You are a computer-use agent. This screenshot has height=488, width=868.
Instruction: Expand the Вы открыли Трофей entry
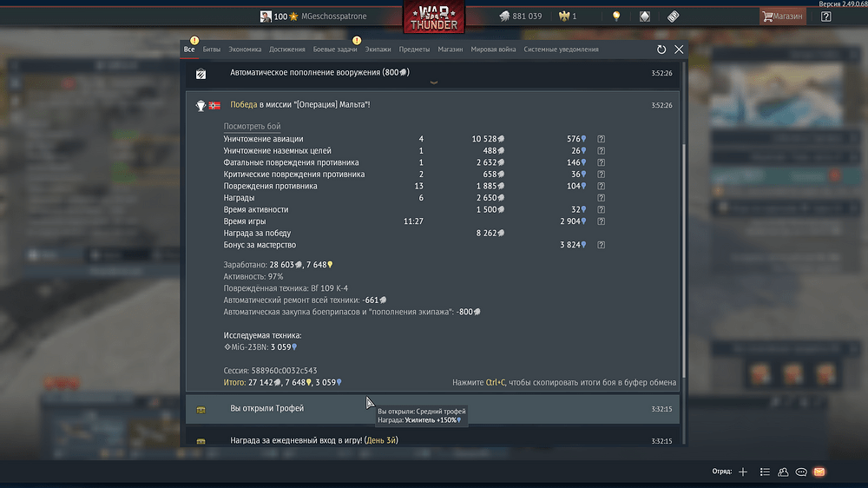tap(432, 409)
